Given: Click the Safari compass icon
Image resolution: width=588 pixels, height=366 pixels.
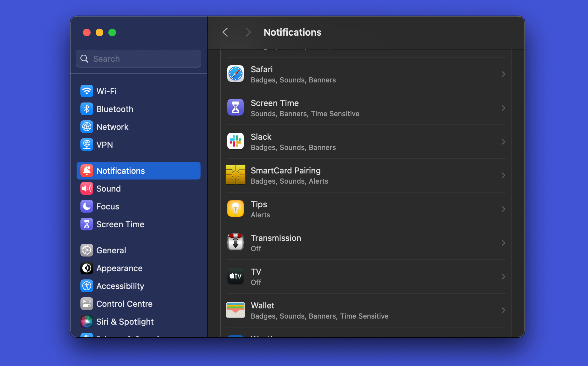Looking at the screenshot, I should pyautogui.click(x=235, y=74).
